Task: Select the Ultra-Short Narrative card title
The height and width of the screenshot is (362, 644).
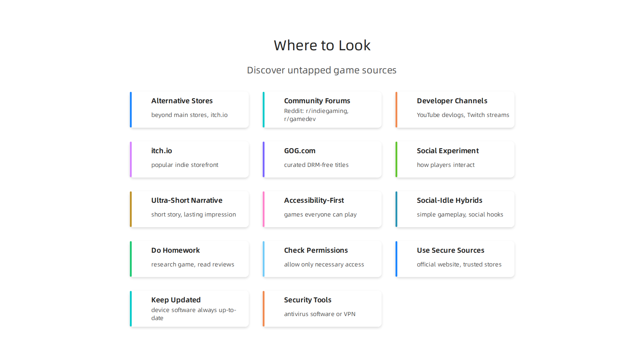Action: point(186,200)
